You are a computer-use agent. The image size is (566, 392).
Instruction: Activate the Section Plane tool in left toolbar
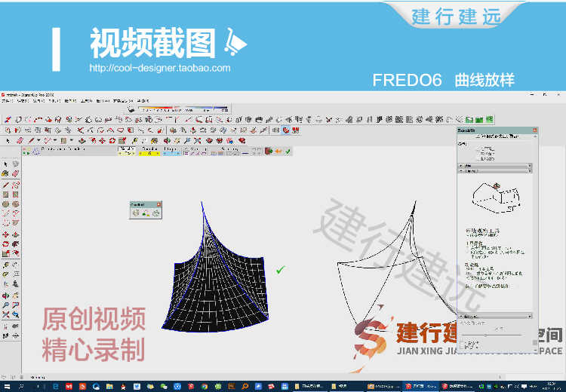pyautogui.click(x=15, y=335)
